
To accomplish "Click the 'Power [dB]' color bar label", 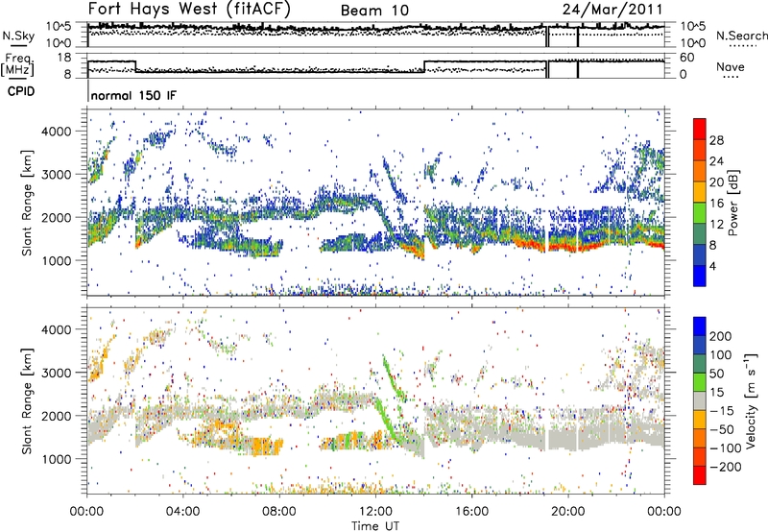I will 732,203.
